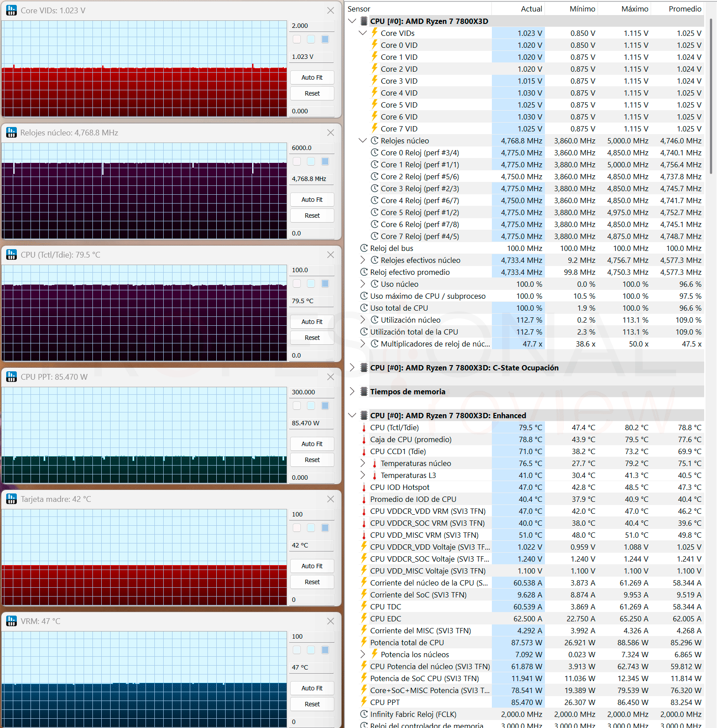Screen dimensions: 717x728
Task: Expand the Temperaturas L3 group
Action: (x=363, y=475)
